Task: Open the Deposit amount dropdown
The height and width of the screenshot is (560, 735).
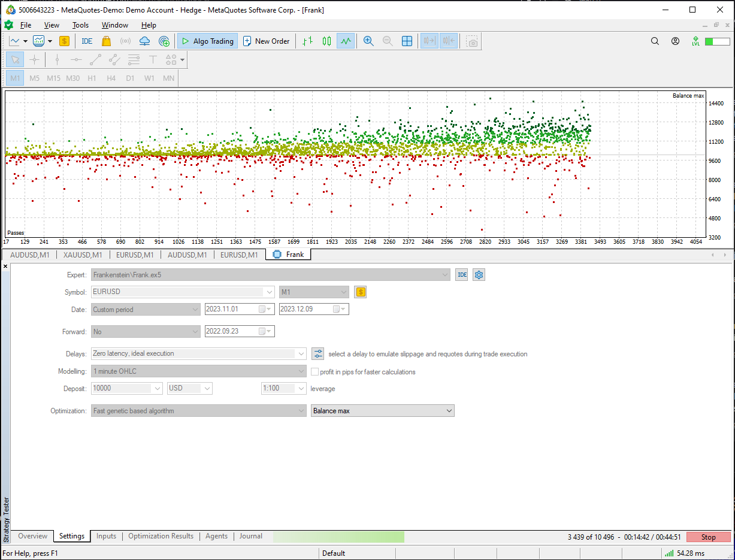Action: 158,389
